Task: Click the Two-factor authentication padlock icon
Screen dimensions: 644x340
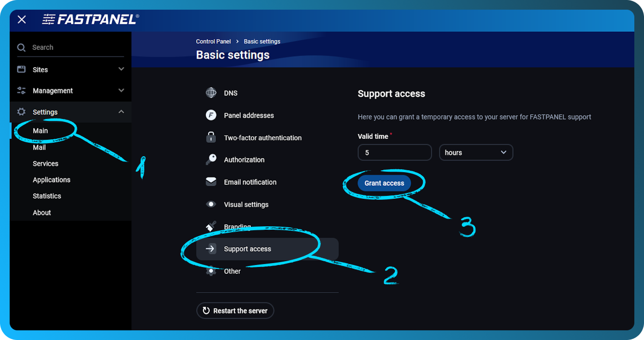Action: tap(211, 137)
